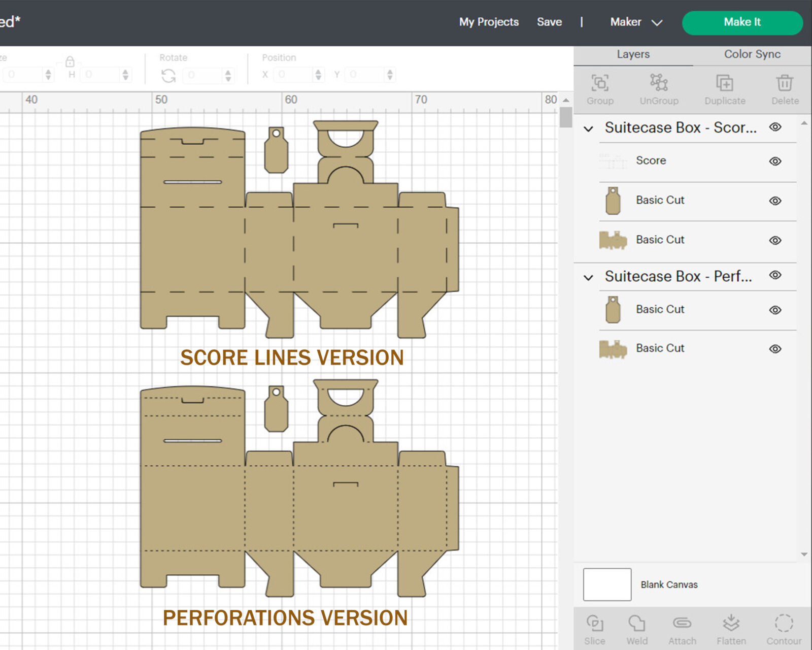
Task: Switch to the Color Sync tab
Action: click(x=752, y=54)
